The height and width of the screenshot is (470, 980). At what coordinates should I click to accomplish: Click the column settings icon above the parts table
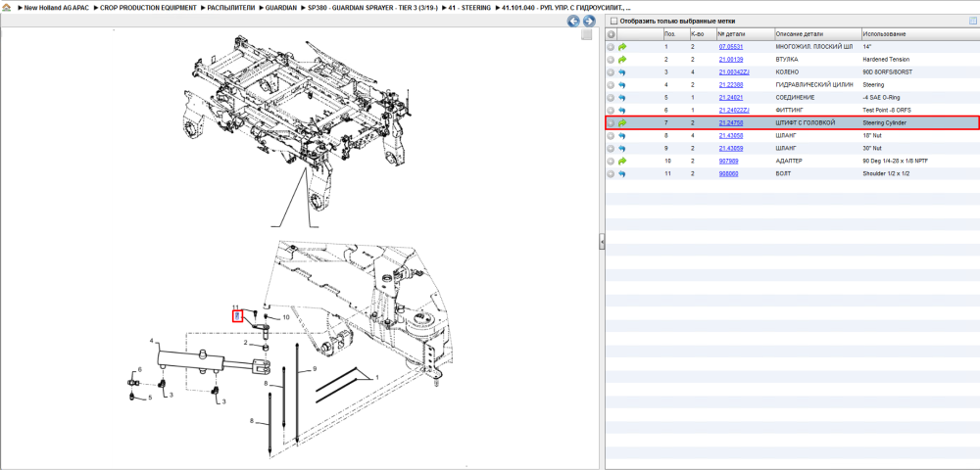[972, 21]
